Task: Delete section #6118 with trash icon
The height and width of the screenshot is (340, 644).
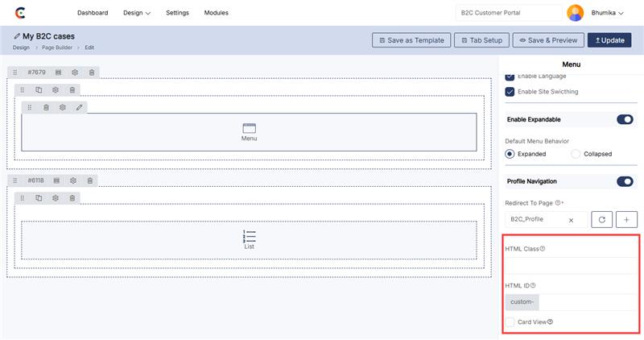Action: click(x=90, y=180)
